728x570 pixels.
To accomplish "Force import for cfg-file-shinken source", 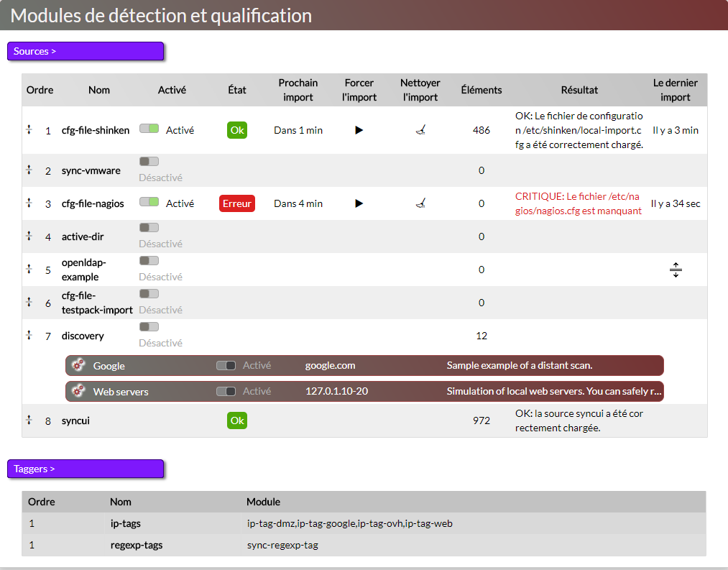I will [x=359, y=130].
